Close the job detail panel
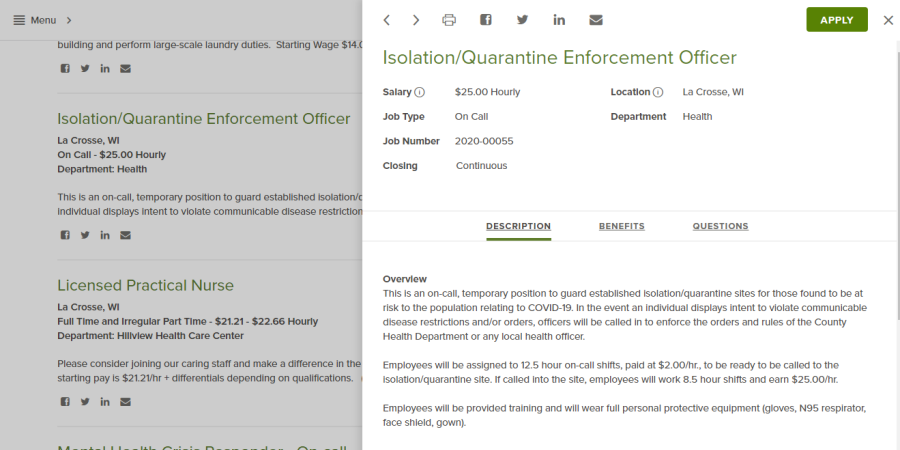The image size is (900, 450). point(888,20)
